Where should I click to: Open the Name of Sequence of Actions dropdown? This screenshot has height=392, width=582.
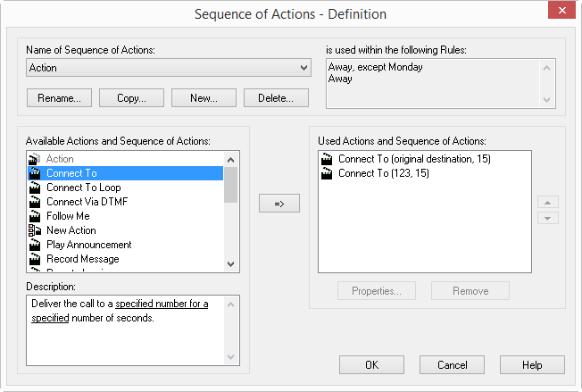click(303, 68)
